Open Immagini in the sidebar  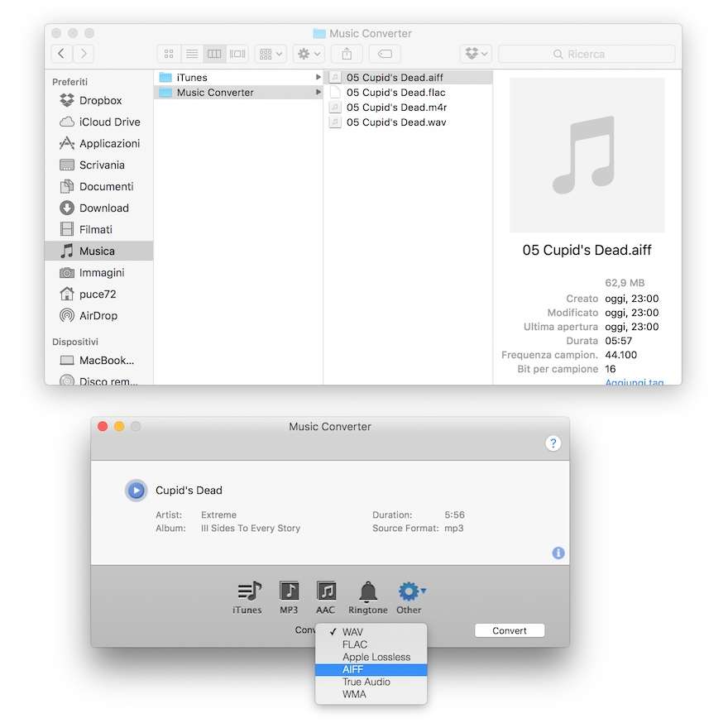(99, 273)
